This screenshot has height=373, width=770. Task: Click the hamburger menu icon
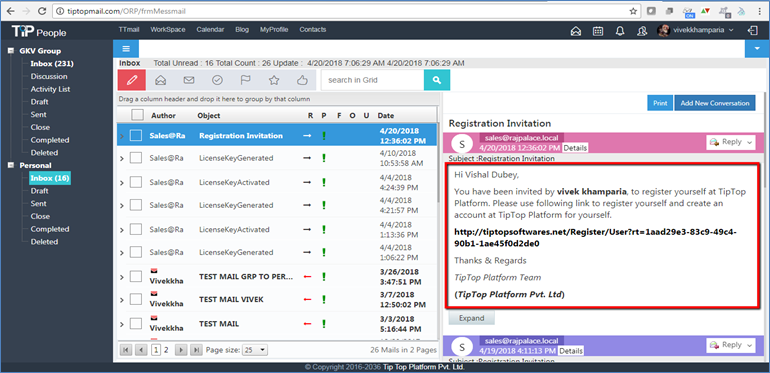(126, 49)
